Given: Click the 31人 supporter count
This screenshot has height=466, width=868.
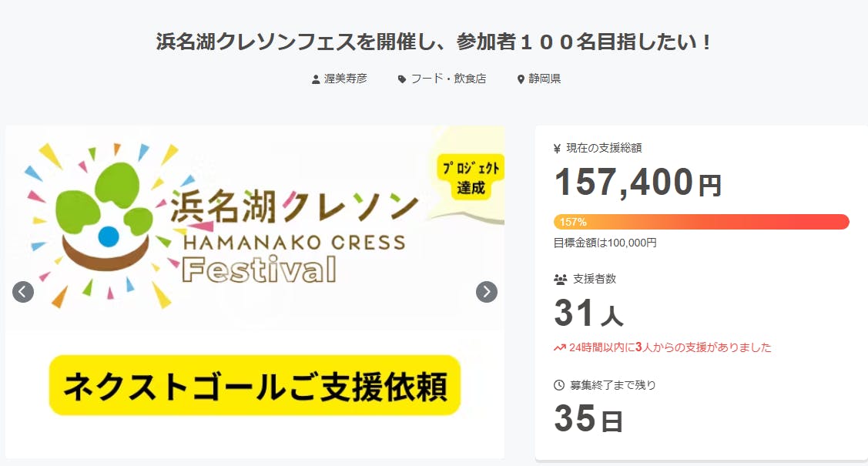Looking at the screenshot, I should pyautogui.click(x=588, y=314).
